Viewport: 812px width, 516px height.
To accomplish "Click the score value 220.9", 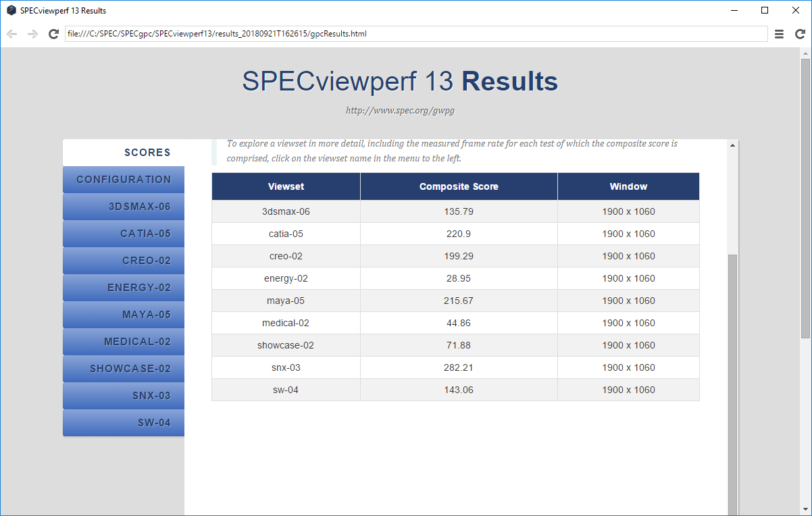I will (459, 234).
